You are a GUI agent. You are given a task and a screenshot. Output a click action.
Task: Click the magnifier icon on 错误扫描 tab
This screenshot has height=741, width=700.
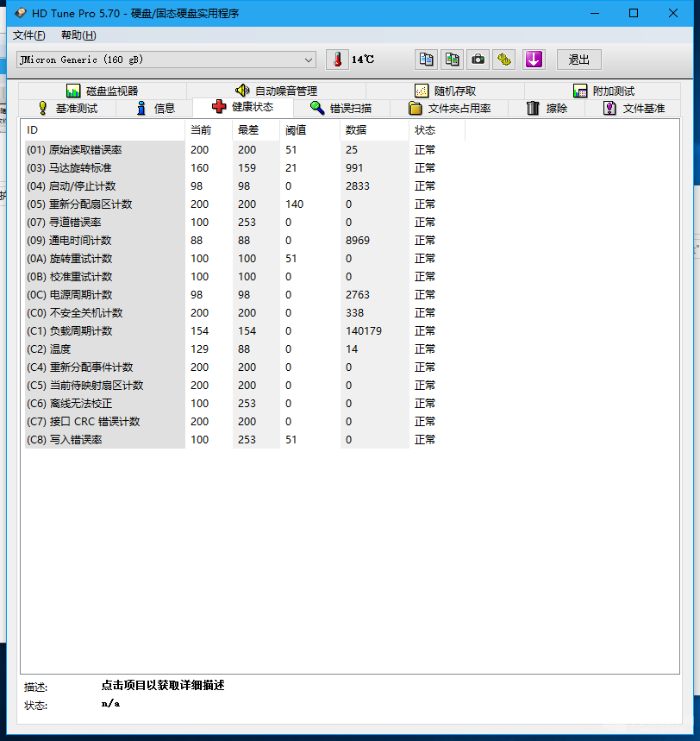pos(317,108)
